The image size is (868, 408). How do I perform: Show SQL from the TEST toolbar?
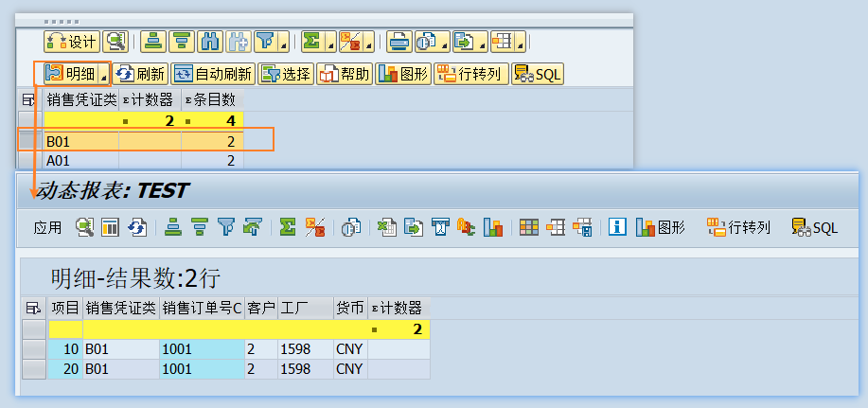tap(815, 227)
